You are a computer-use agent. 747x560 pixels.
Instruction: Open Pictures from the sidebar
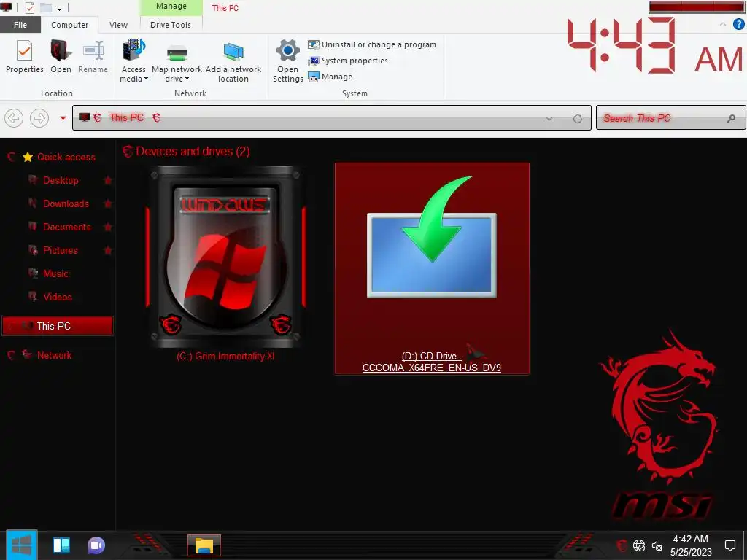pos(60,250)
